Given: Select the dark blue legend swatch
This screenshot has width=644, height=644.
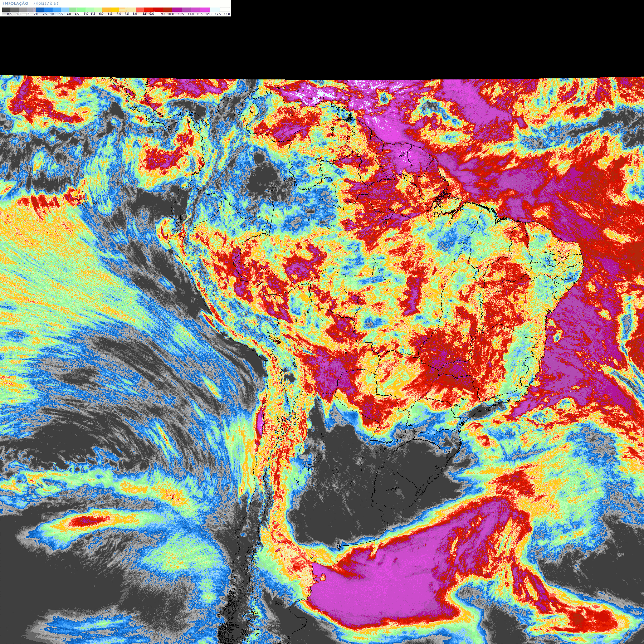Looking at the screenshot, I should coord(40,10).
